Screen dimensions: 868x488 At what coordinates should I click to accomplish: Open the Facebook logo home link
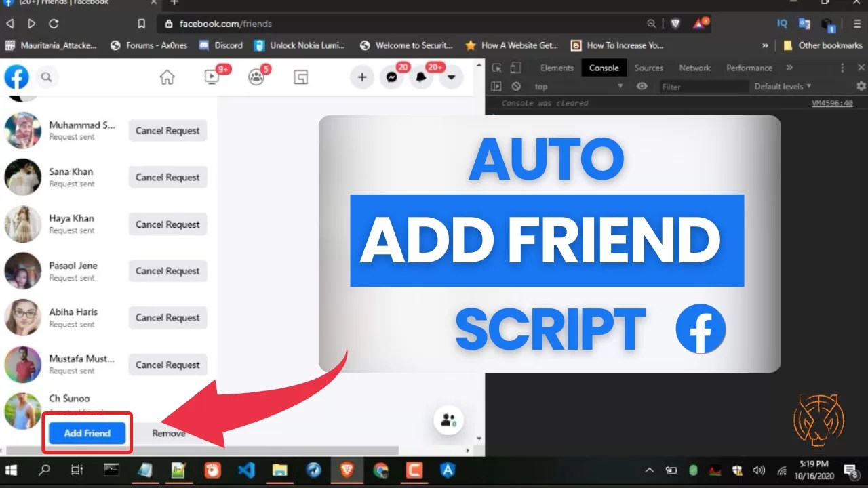(x=16, y=77)
